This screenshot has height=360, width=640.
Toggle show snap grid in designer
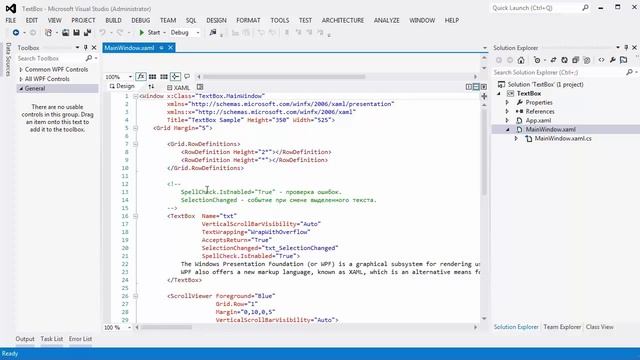tap(152, 76)
